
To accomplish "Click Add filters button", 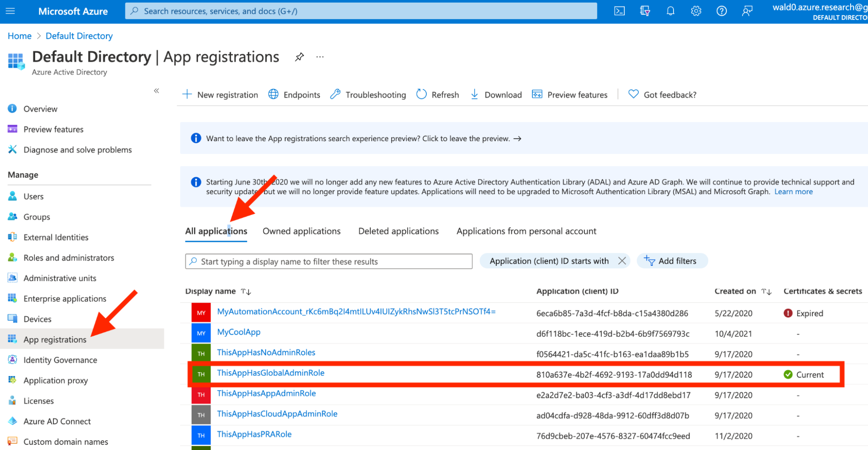I will 672,261.
